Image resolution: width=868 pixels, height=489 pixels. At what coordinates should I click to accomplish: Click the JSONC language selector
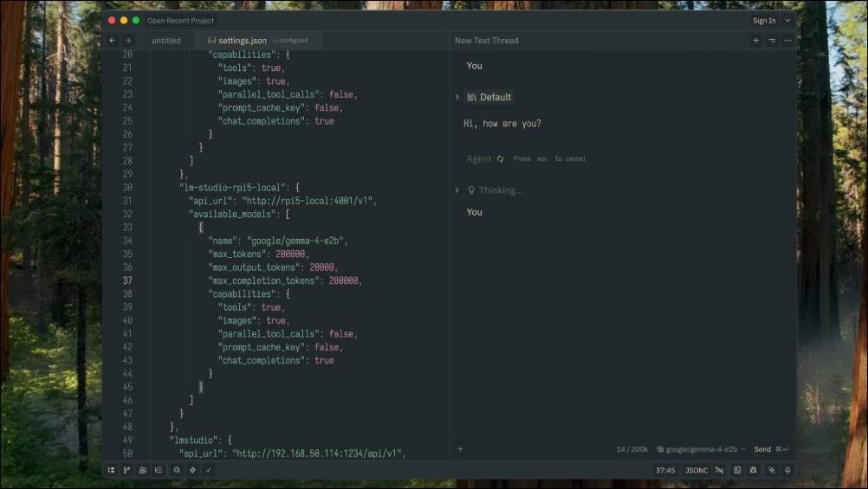point(696,470)
